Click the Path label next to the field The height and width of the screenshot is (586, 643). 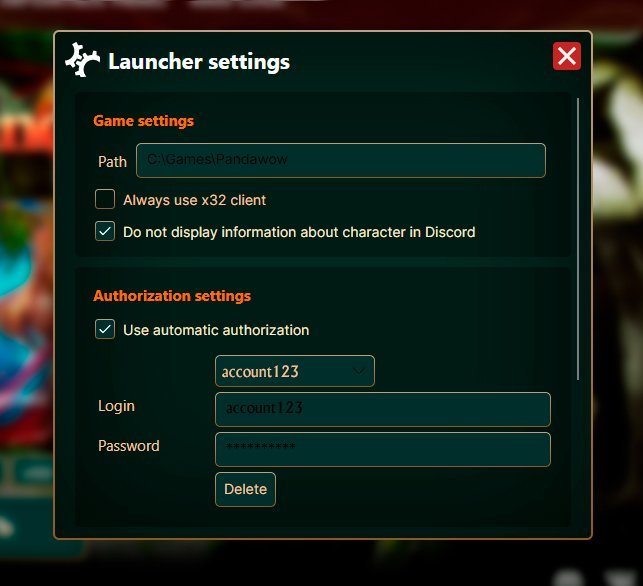point(112,162)
